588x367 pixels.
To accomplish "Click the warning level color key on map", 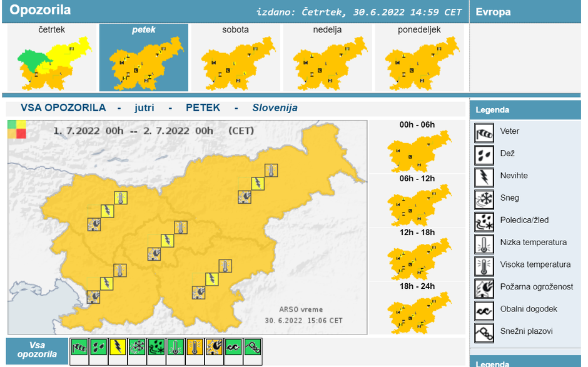I will point(17,129).
